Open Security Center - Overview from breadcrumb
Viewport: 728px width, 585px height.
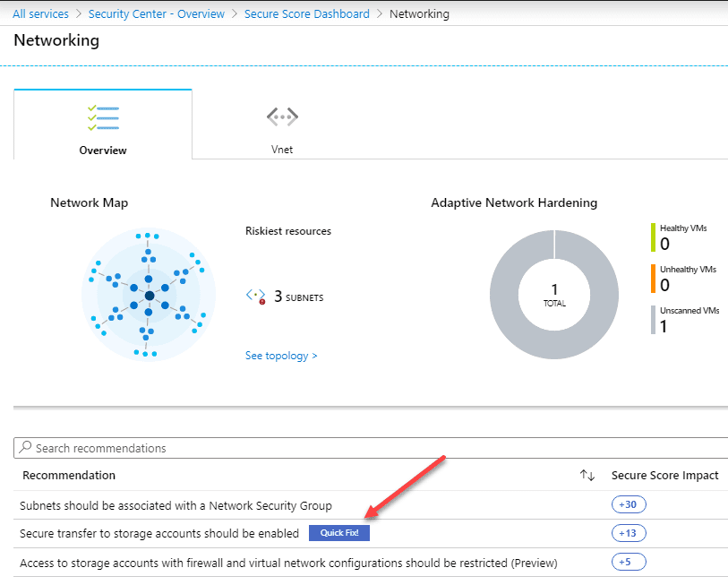pos(156,13)
